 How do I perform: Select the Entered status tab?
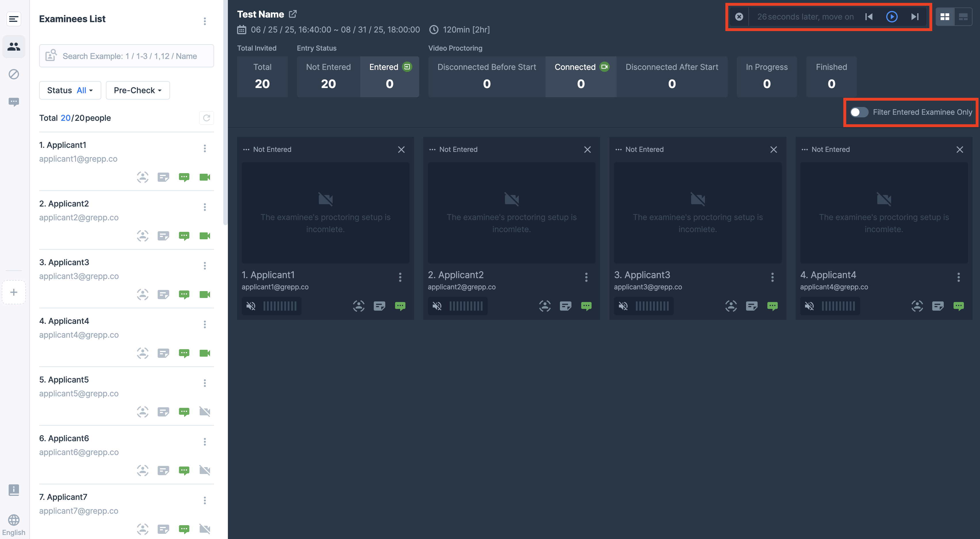[390, 77]
